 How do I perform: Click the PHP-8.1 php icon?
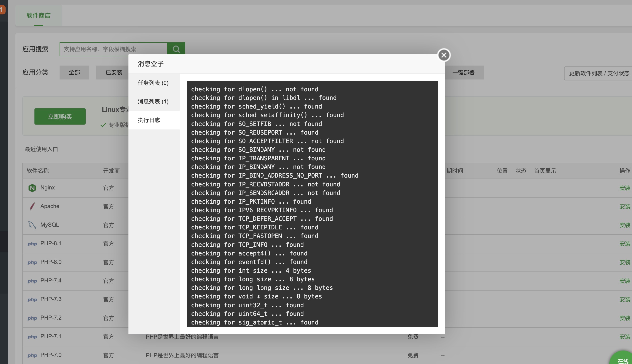coord(32,244)
